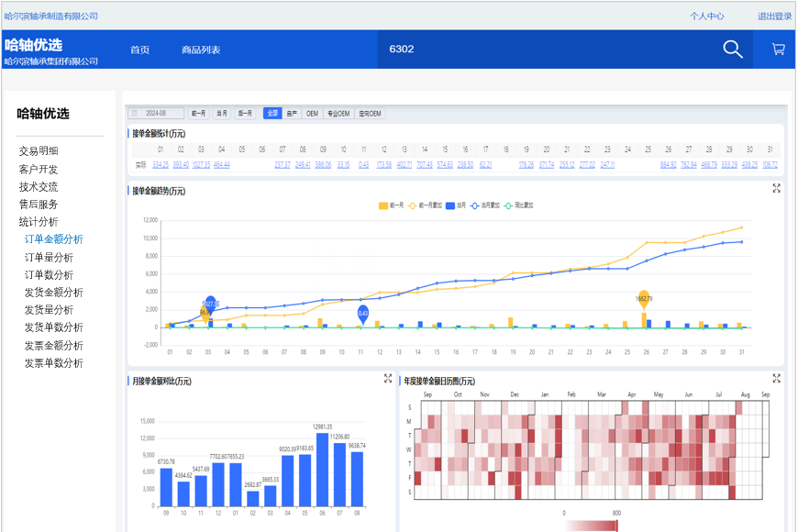Click the 6730.78 bar for month 09
This screenshot has width=798, height=532.
coord(166,487)
